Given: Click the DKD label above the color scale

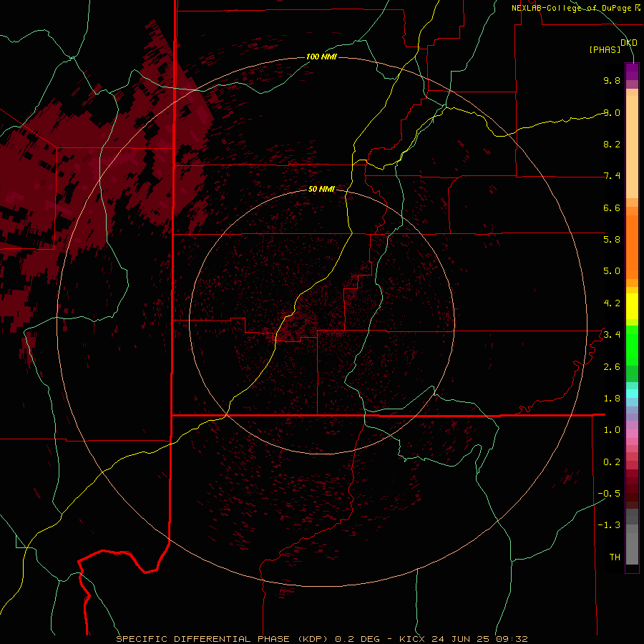Looking at the screenshot, I should click(629, 42).
